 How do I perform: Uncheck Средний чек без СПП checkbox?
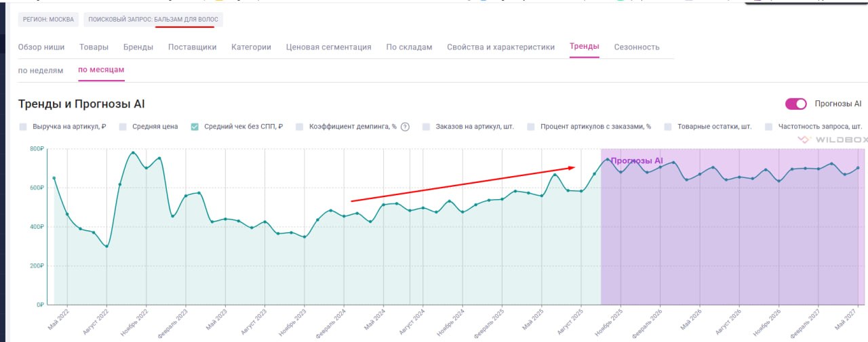[195, 127]
